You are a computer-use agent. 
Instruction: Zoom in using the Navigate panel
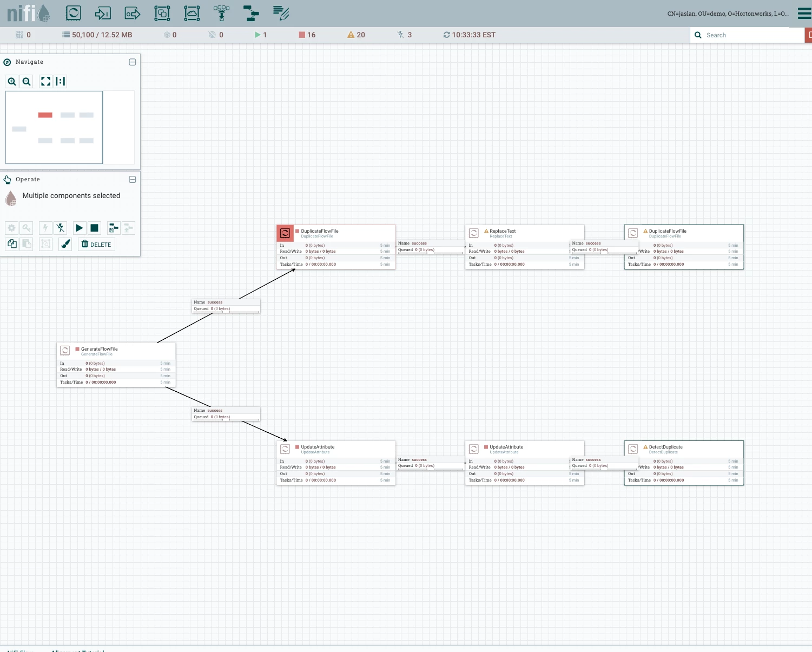coord(12,82)
